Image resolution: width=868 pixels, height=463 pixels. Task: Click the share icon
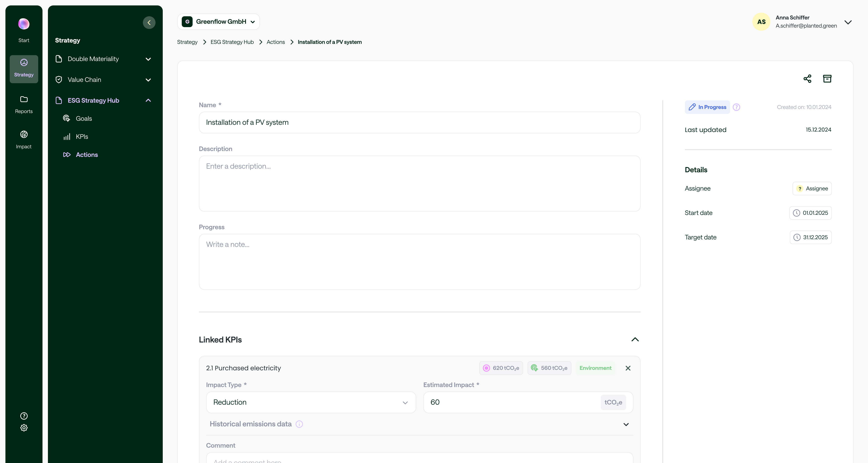click(x=807, y=78)
